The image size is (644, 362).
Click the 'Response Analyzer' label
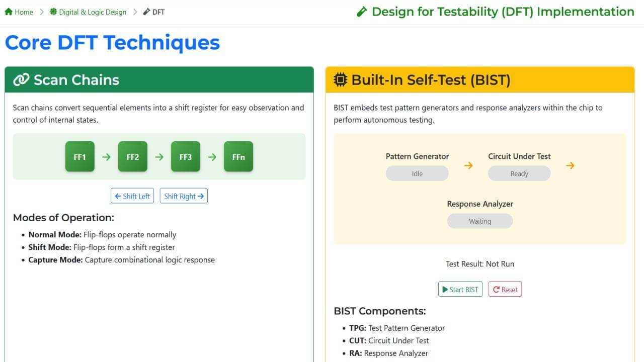[480, 204]
